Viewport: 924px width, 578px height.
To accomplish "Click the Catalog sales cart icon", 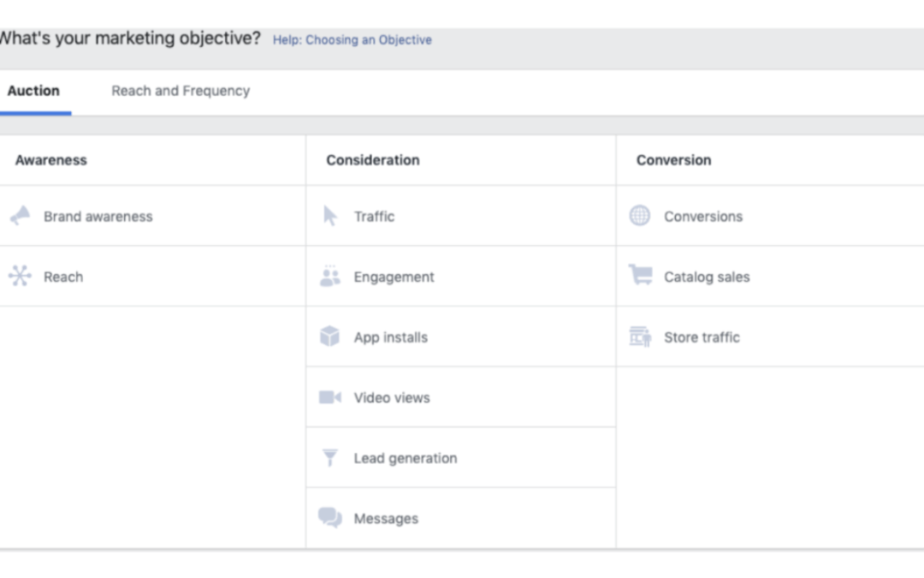I will [640, 275].
